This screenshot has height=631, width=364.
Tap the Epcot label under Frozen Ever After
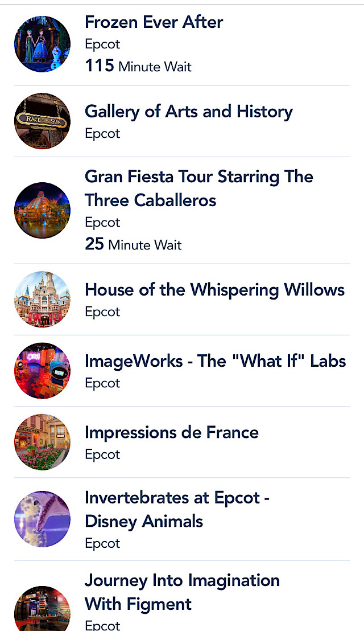(102, 44)
